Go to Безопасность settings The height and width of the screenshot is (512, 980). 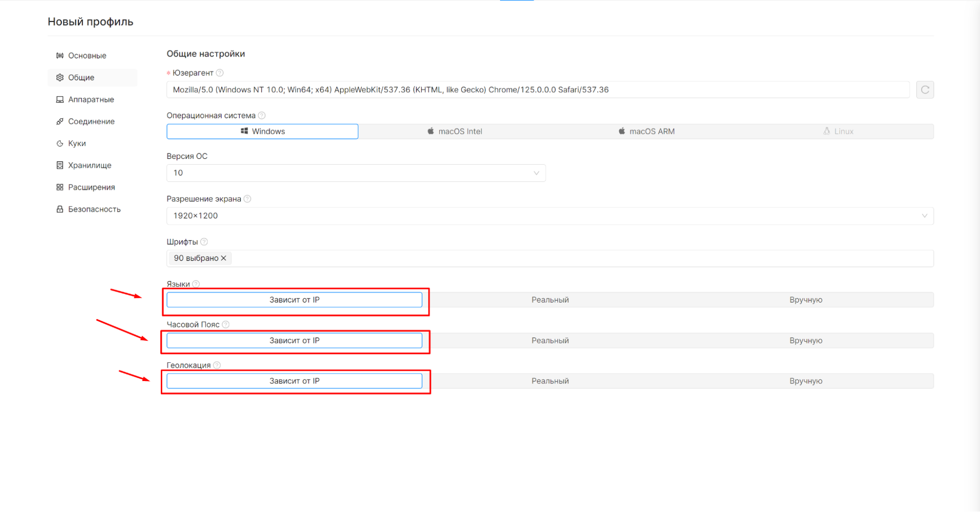coord(92,209)
